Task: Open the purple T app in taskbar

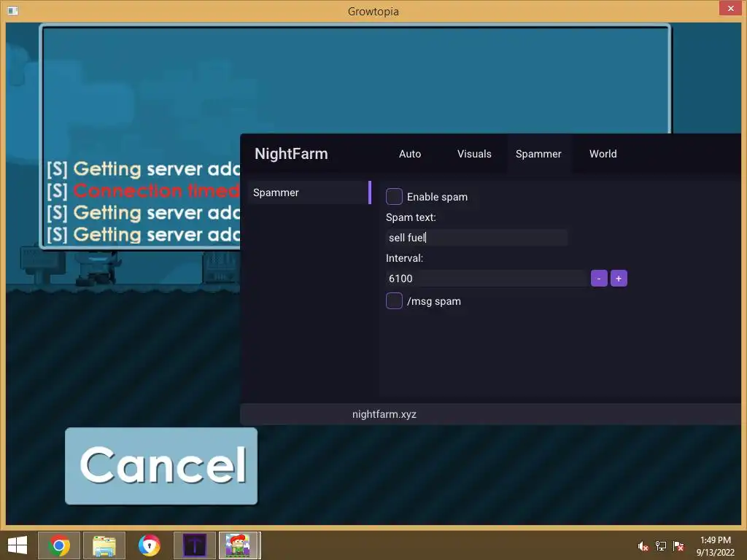Action: click(194, 545)
